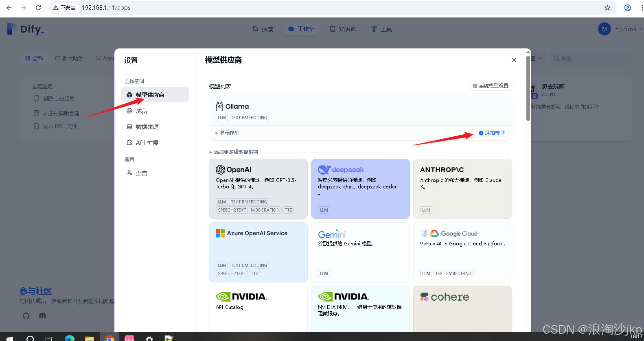Open the 探索 tab
644x341 pixels.
(x=263, y=29)
